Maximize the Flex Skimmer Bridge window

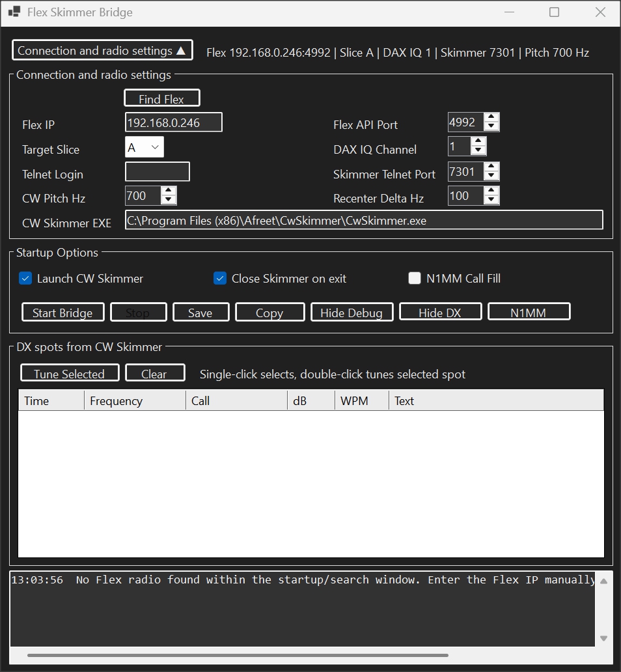pyautogui.click(x=555, y=12)
